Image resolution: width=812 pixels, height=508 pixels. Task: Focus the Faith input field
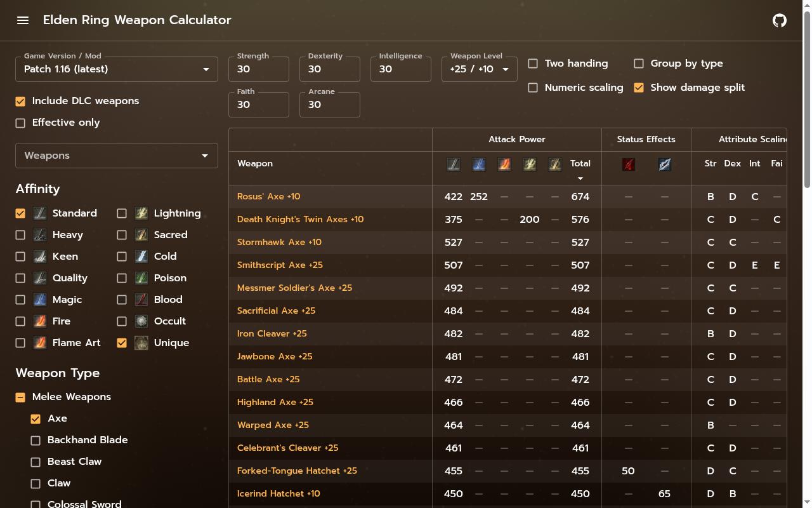click(259, 105)
